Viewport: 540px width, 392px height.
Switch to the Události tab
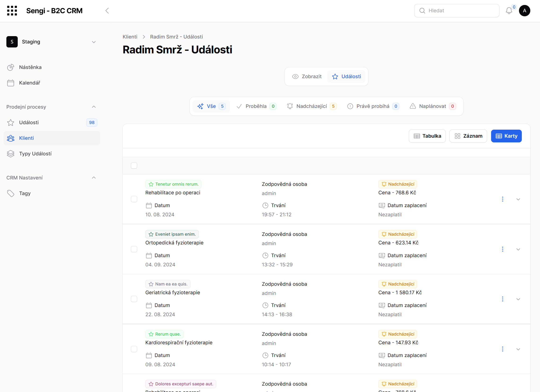coord(346,77)
